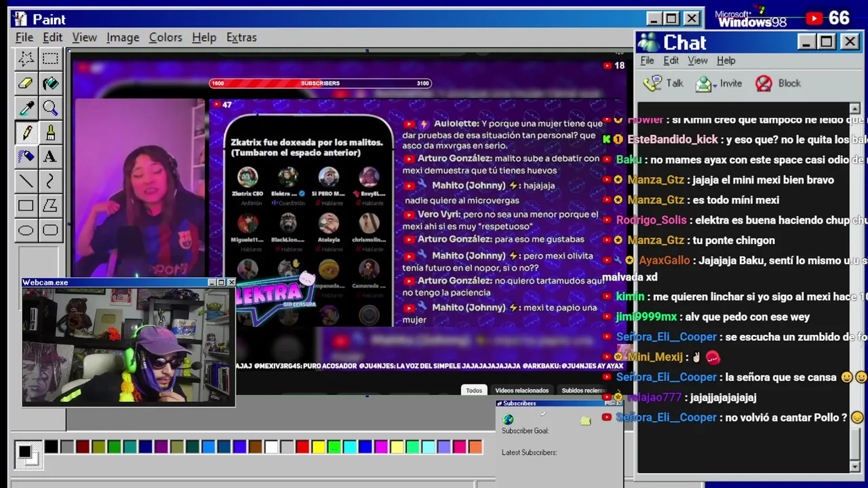Open the Edit menu in Chat window
Screen dimensions: 868x488
pyautogui.click(x=671, y=60)
